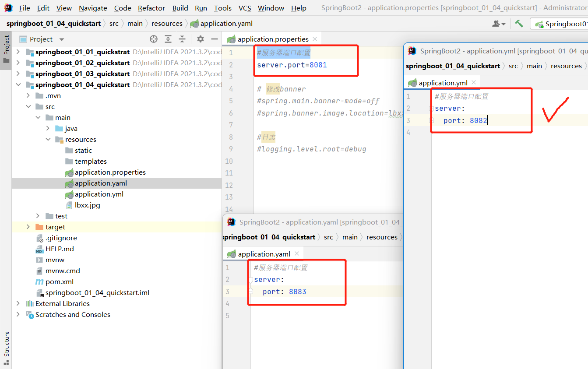Click the Scroll from Source crosshair icon
588x369 pixels.
153,39
